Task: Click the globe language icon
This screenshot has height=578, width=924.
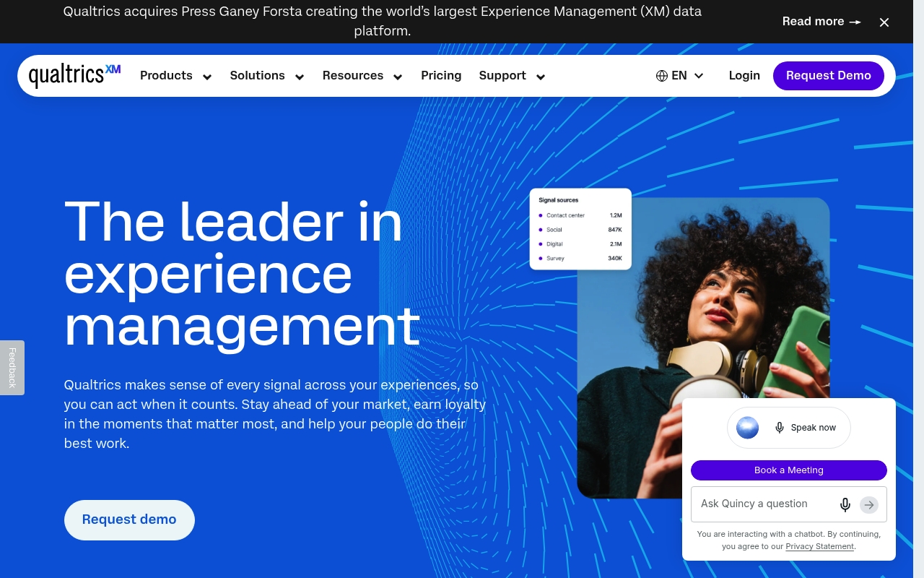Action: (x=662, y=76)
